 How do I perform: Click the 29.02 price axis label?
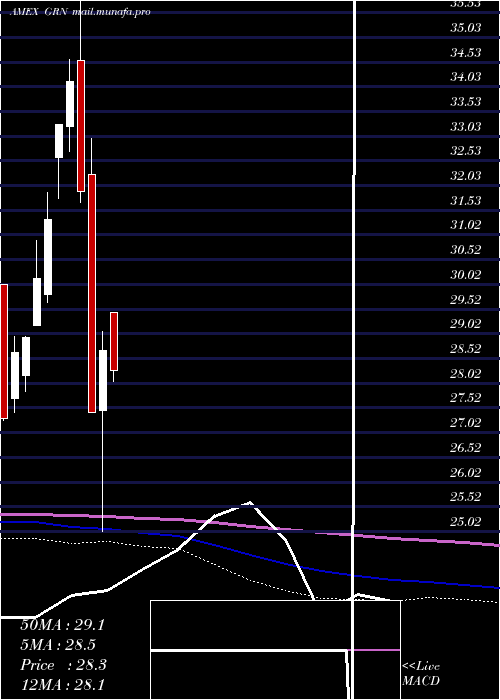466,324
